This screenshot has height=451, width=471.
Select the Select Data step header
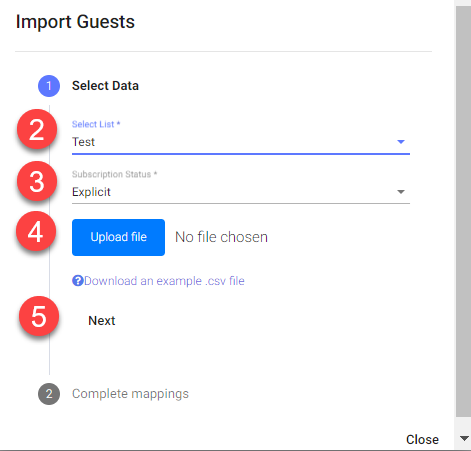[x=105, y=86]
